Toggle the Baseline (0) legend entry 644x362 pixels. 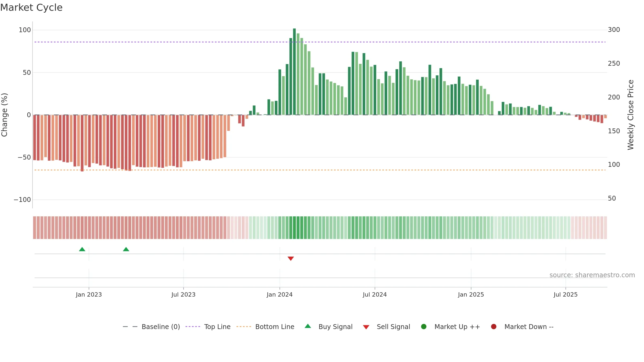[x=151, y=327]
